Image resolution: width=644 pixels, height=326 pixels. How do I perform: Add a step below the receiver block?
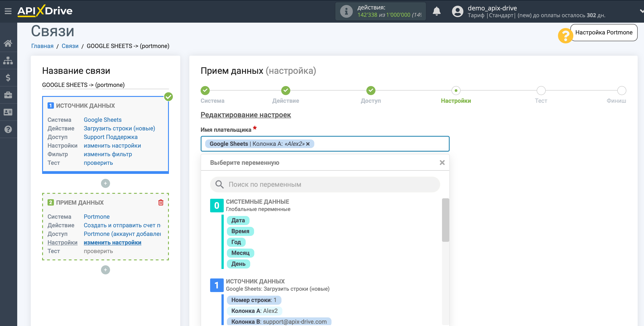click(x=105, y=270)
